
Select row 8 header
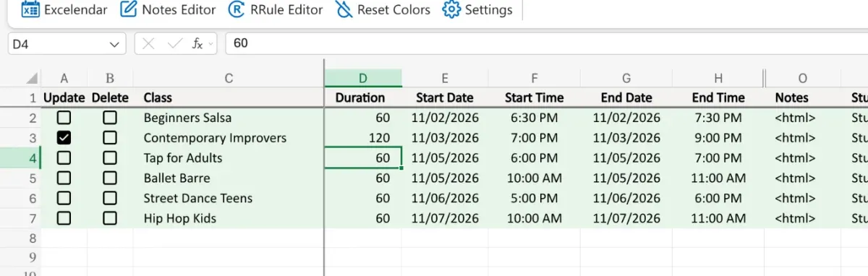pos(20,238)
